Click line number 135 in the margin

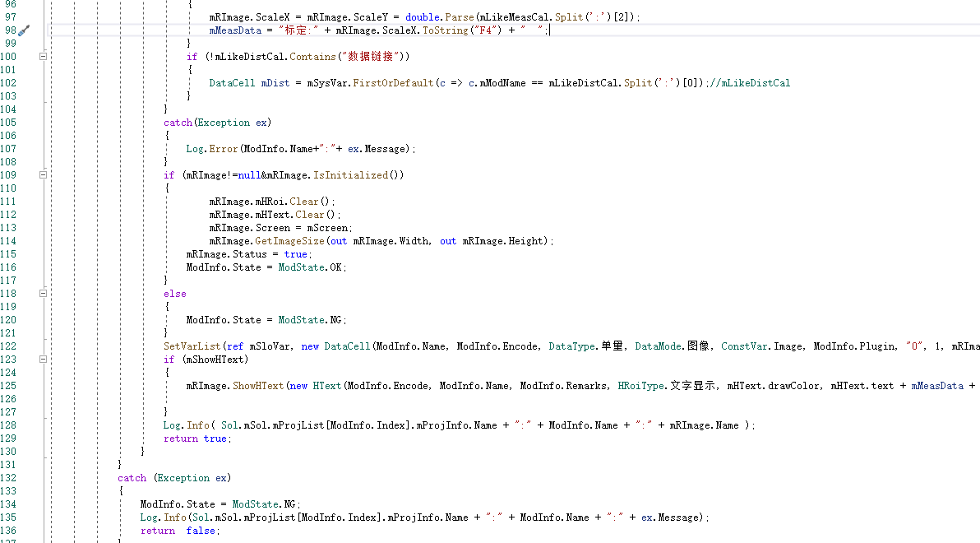point(8,517)
